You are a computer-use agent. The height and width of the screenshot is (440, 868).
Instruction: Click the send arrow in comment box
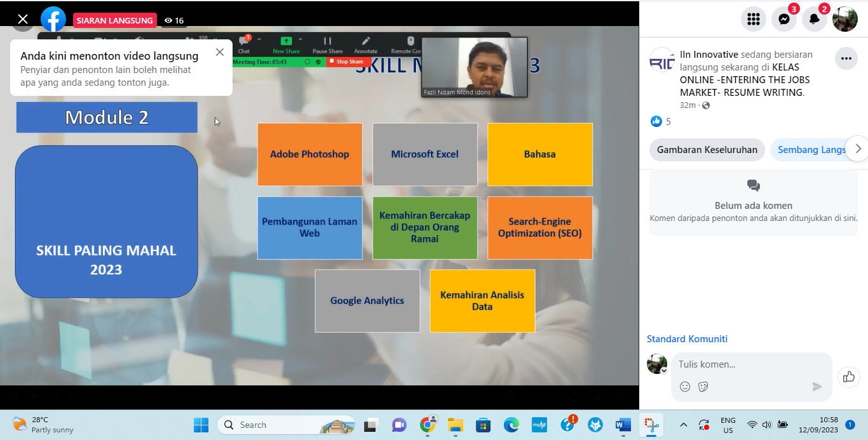pyautogui.click(x=817, y=387)
